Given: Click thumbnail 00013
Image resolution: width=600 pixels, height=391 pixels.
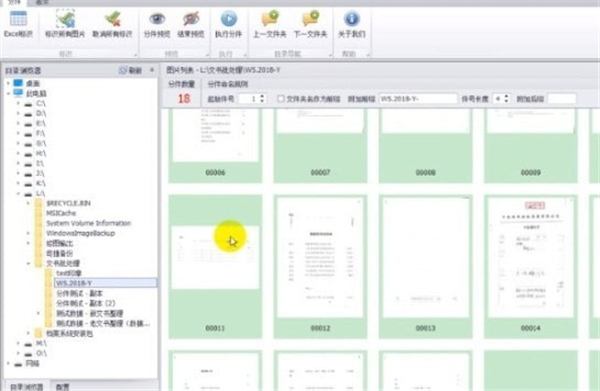Looking at the screenshot, I should coord(426,266).
